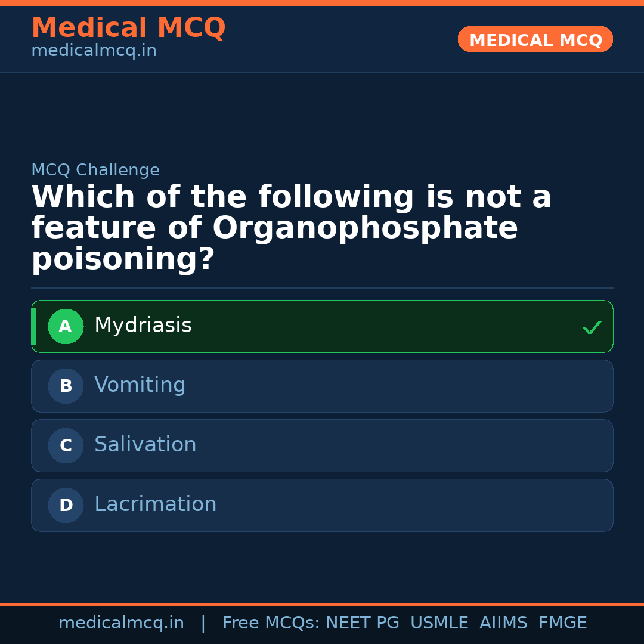Select the circular A badge icon

click(66, 326)
